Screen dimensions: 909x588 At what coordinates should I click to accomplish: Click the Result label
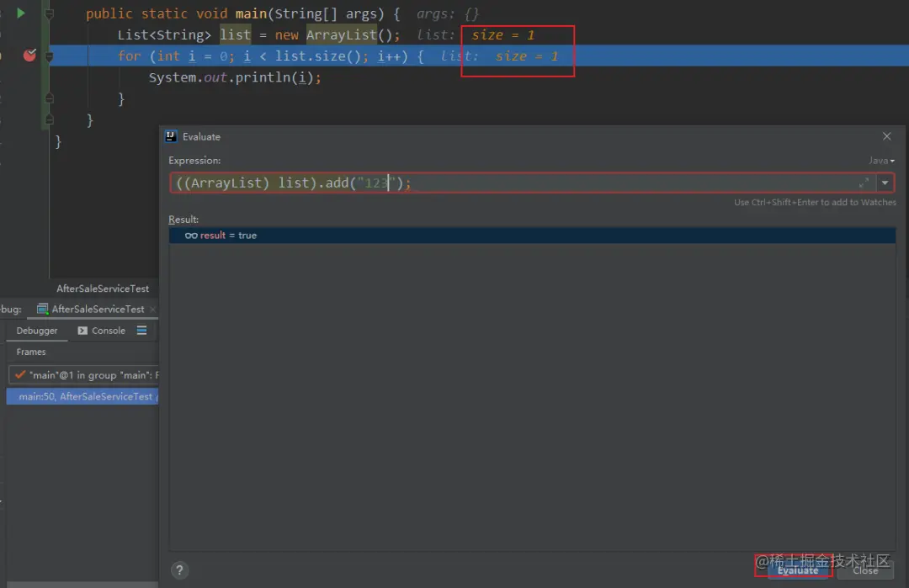click(183, 219)
